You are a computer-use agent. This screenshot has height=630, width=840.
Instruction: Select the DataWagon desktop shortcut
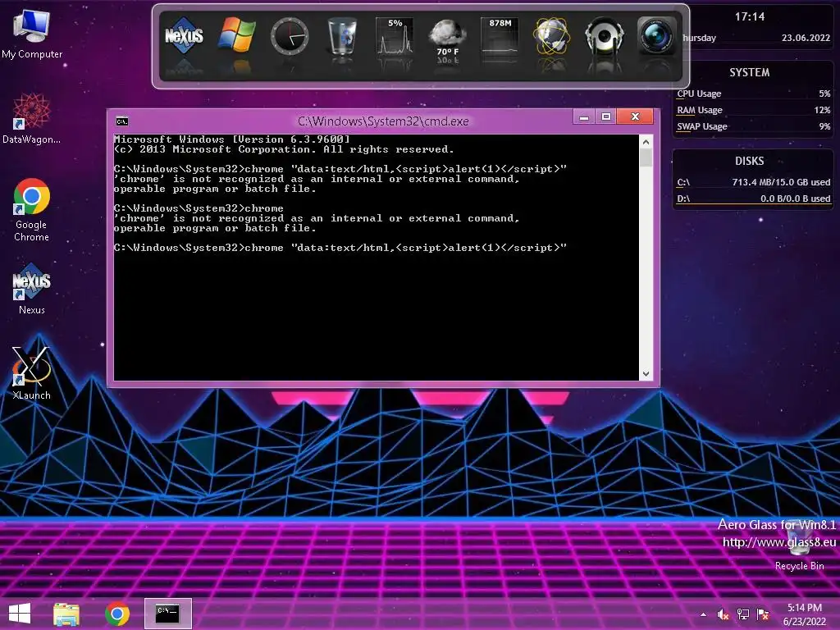click(x=32, y=118)
